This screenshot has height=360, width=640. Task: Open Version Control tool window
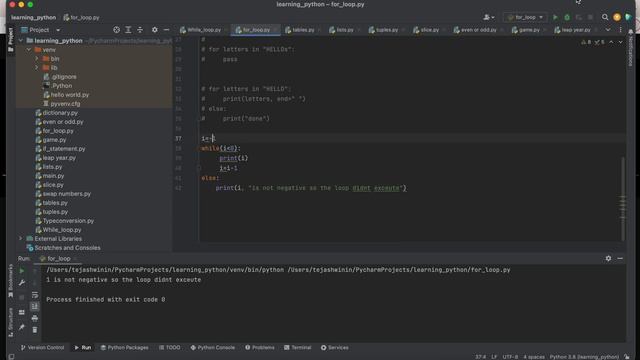[42, 347]
